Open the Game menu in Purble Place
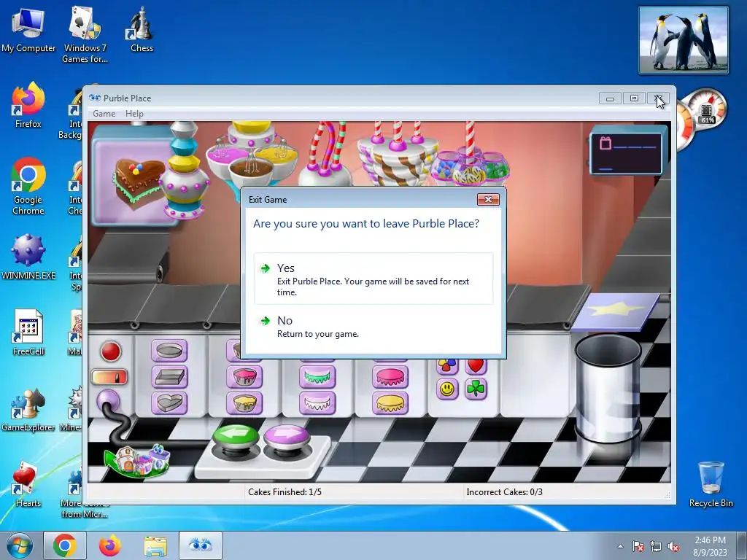 tap(104, 113)
